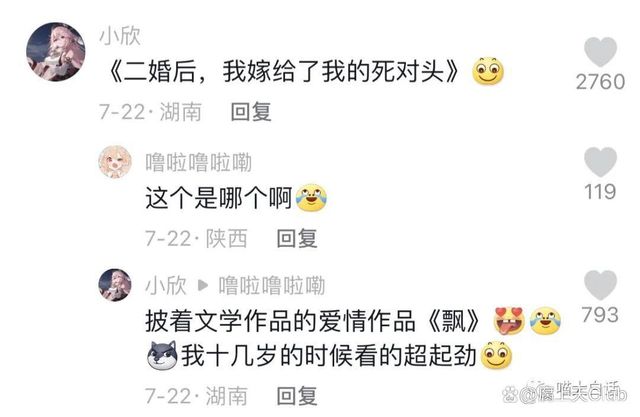640x417 pixels.
Task: Open username 噜啦噜啦嘞 above 这个是哪个啊
Action: tap(198, 162)
